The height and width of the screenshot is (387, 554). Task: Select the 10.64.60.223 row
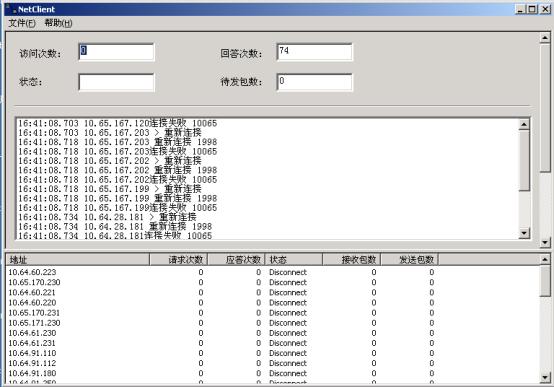click(x=273, y=272)
